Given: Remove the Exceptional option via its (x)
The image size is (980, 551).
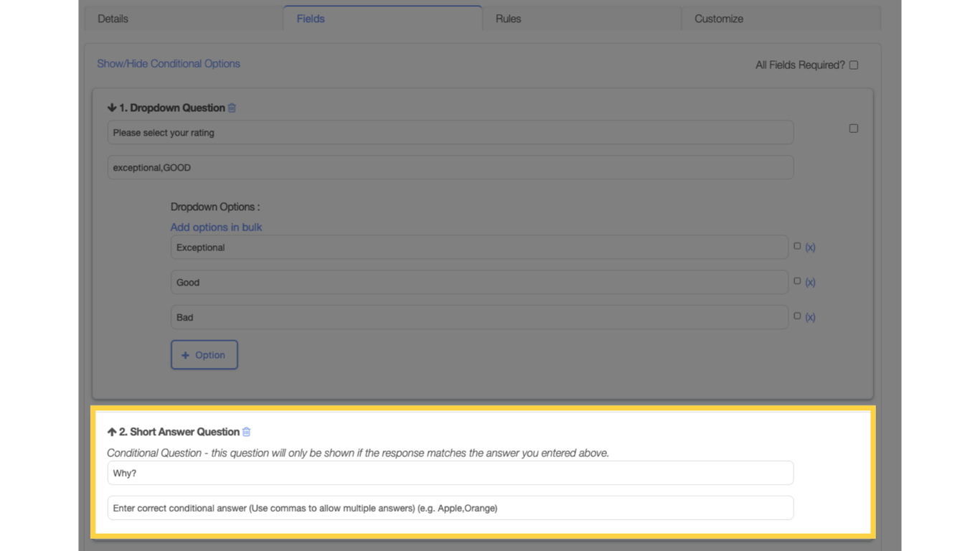Looking at the screenshot, I should coord(810,247).
